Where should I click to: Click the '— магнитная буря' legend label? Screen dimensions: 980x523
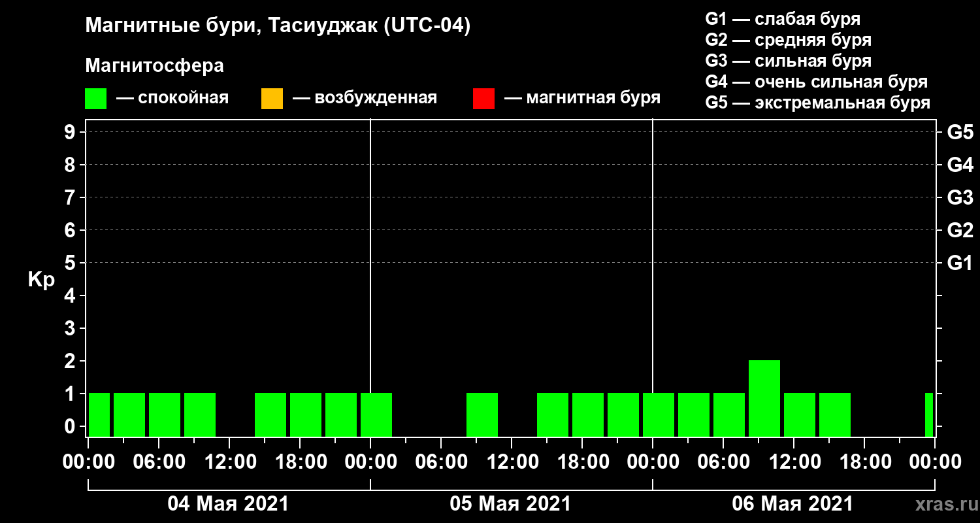click(x=583, y=98)
